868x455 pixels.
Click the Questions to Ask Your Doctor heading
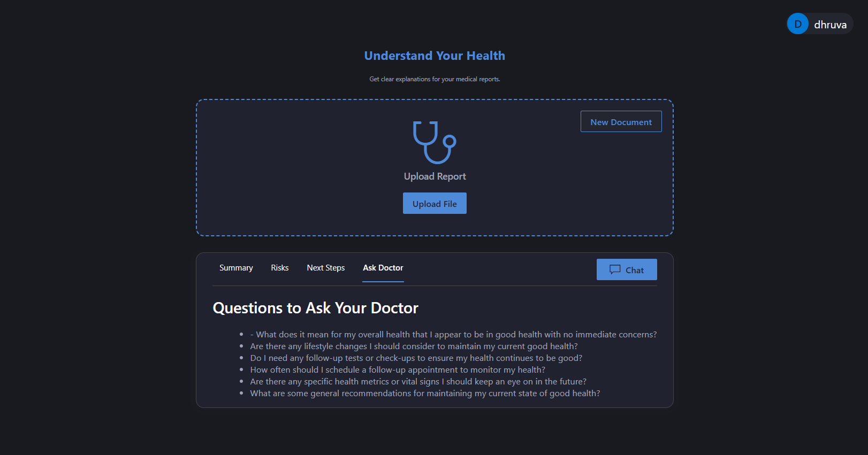coord(315,308)
